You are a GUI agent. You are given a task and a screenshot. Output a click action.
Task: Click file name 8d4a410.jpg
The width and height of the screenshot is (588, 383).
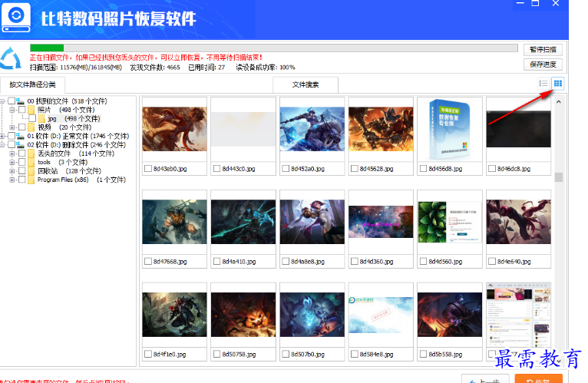[239, 262]
